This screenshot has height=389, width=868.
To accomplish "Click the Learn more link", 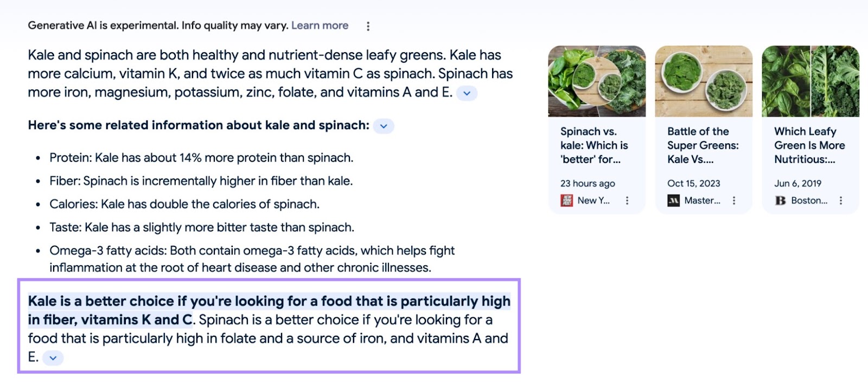I will [x=320, y=25].
